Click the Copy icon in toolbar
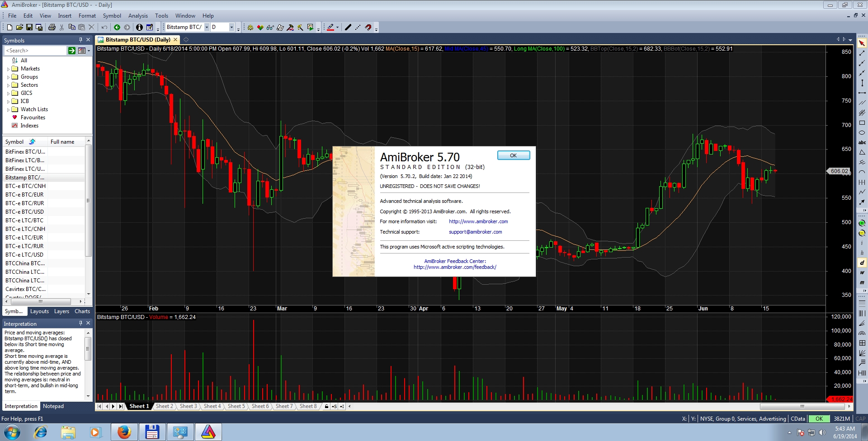The height and width of the screenshot is (441, 868). tap(71, 27)
